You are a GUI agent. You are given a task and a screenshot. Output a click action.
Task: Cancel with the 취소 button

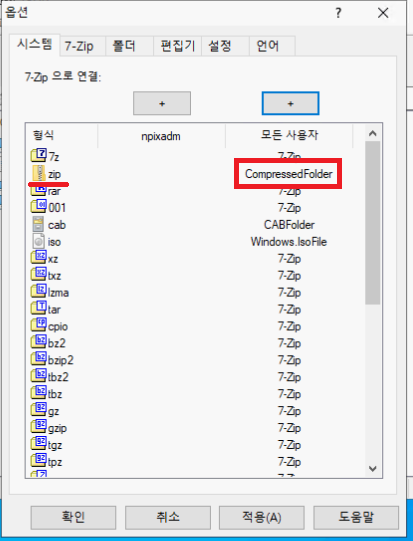[168, 517]
